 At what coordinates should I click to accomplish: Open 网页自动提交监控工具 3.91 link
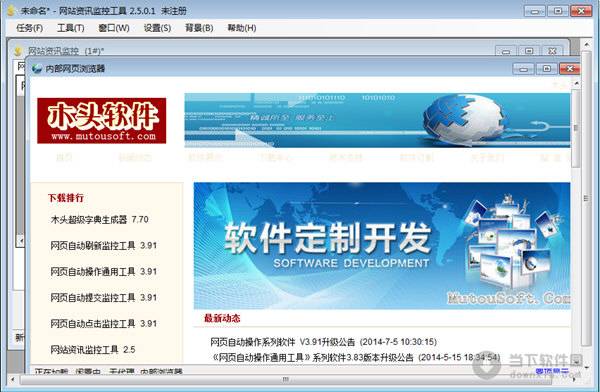tap(104, 297)
